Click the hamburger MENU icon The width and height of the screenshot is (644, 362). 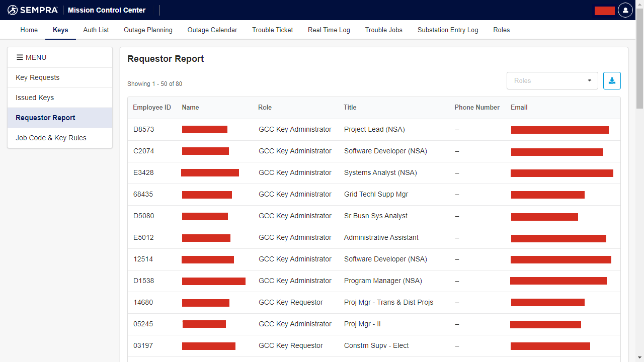click(x=20, y=57)
